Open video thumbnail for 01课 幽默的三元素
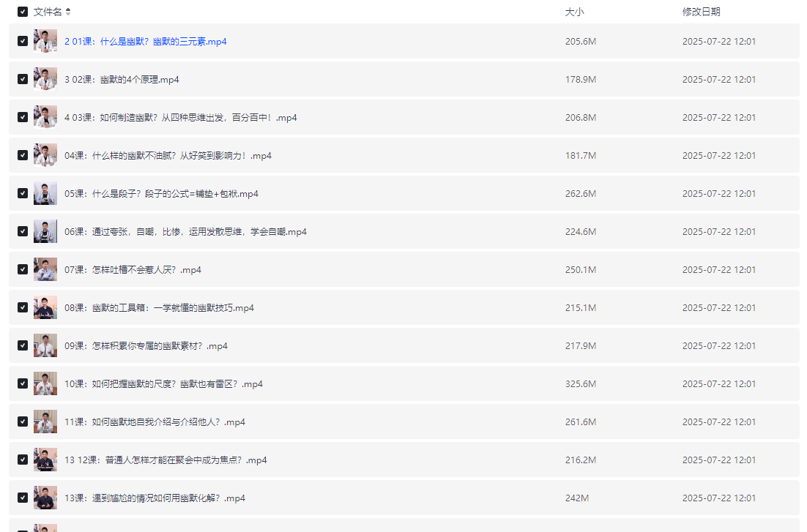 [45, 41]
